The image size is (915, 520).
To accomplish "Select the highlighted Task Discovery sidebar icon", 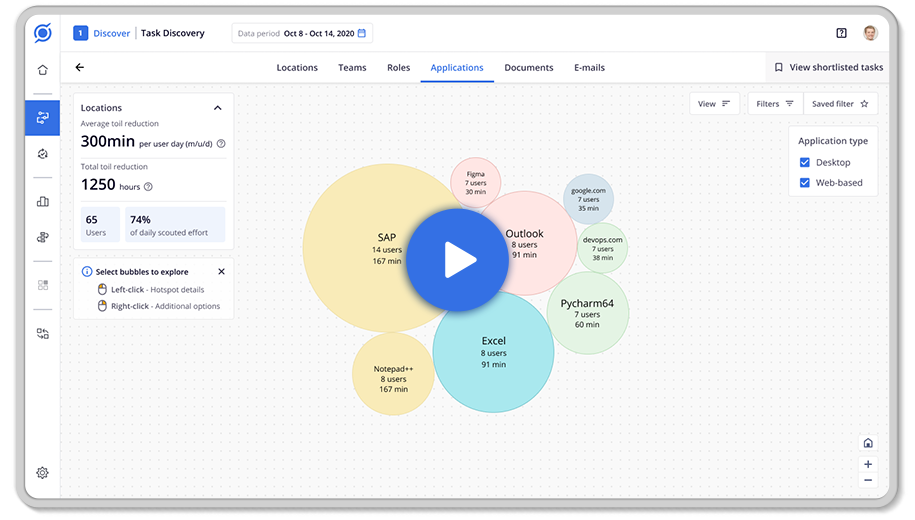I will 43,118.
